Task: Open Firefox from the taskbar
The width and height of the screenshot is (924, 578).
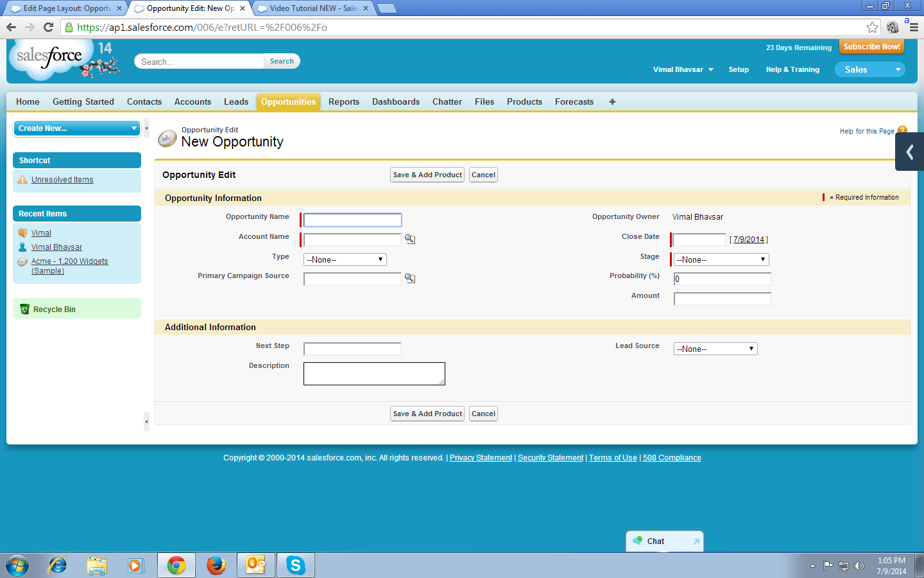Action: (x=216, y=566)
